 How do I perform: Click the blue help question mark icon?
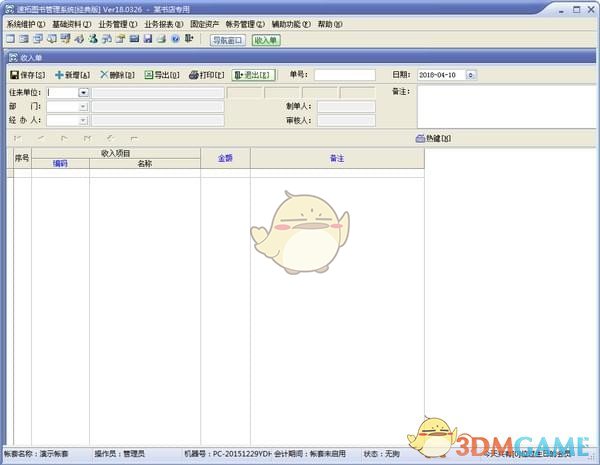point(175,39)
